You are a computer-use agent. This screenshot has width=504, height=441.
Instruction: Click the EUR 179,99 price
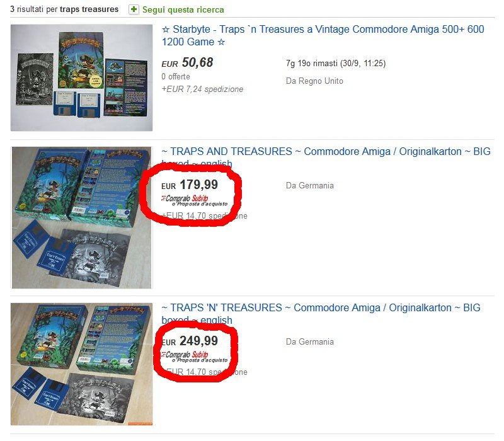pyautogui.click(x=190, y=185)
